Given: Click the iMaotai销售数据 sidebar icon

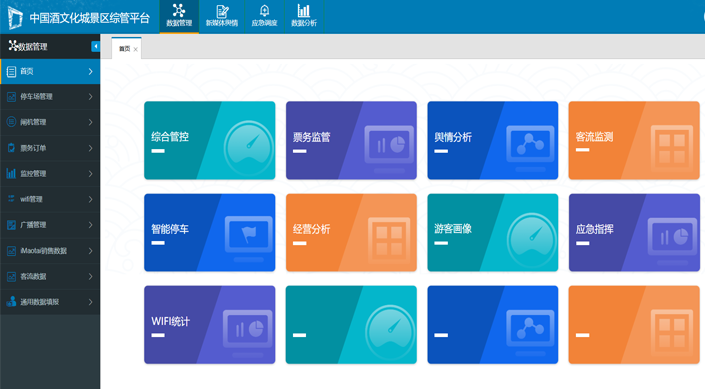Looking at the screenshot, I should pyautogui.click(x=11, y=250).
